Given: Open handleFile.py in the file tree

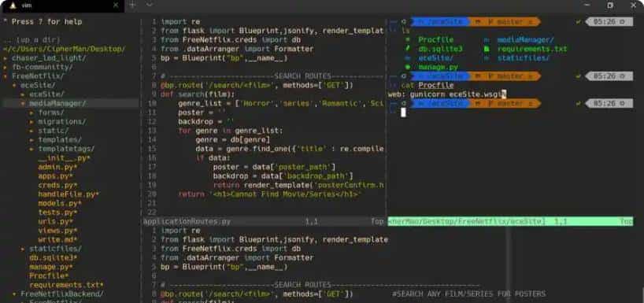Looking at the screenshot, I should click(x=68, y=194).
